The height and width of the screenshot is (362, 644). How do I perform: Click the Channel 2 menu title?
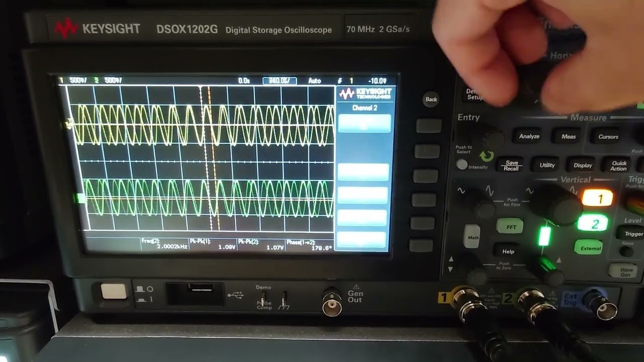click(365, 108)
